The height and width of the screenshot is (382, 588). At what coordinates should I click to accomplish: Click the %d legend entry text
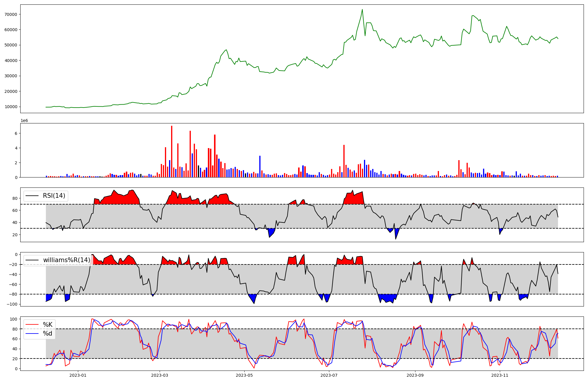(x=48, y=334)
